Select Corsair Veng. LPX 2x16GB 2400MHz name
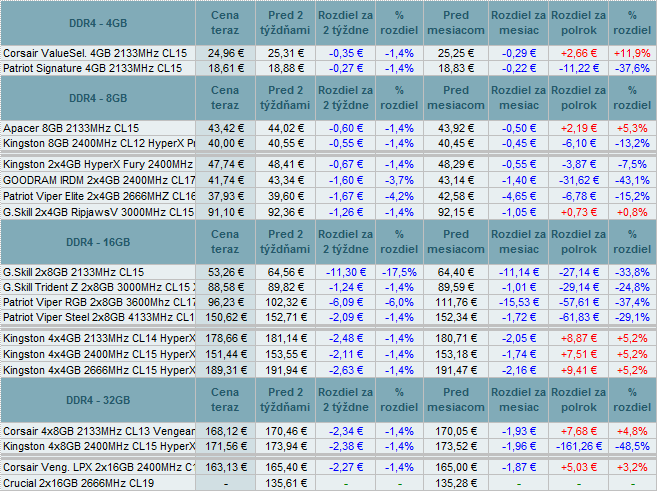Screen dimensions: 657x491 click(99, 467)
